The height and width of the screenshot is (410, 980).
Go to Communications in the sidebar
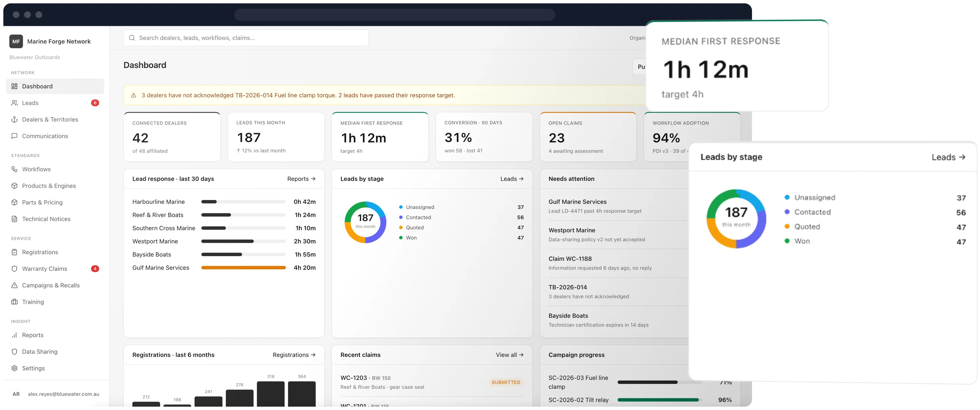[x=55, y=136]
